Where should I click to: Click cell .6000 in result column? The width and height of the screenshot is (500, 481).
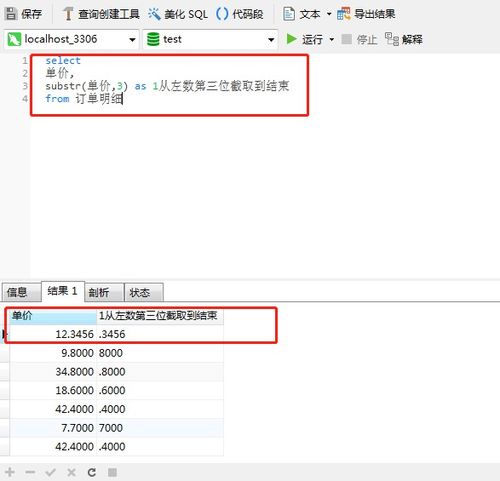coord(160,390)
